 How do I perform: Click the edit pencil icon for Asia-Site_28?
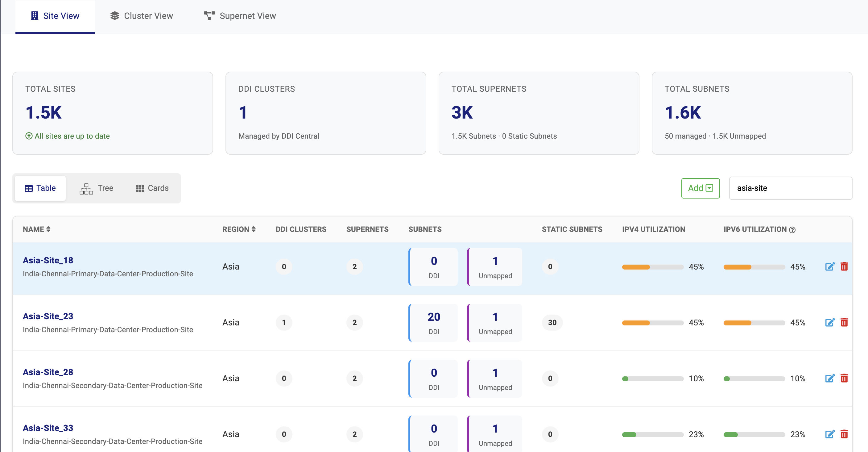point(830,378)
